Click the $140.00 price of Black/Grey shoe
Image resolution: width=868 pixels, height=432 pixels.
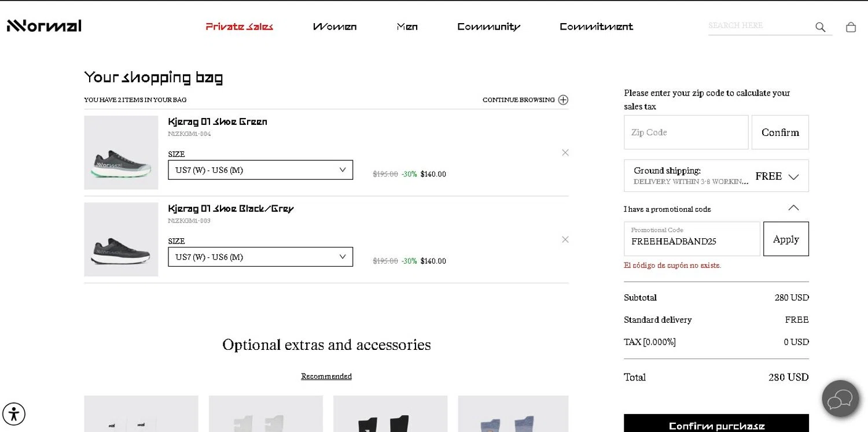coord(433,261)
